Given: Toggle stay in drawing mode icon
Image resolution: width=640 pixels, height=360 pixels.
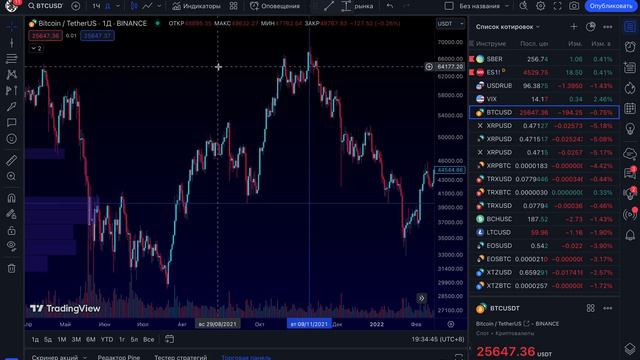Looking at the screenshot, I should point(11,214).
